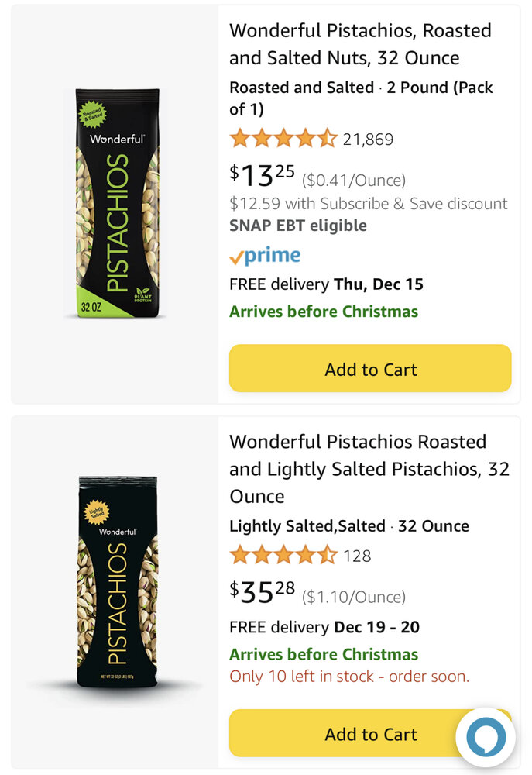The height and width of the screenshot is (775, 532).
Task: Click the $13.25 price
Action: 262,176
